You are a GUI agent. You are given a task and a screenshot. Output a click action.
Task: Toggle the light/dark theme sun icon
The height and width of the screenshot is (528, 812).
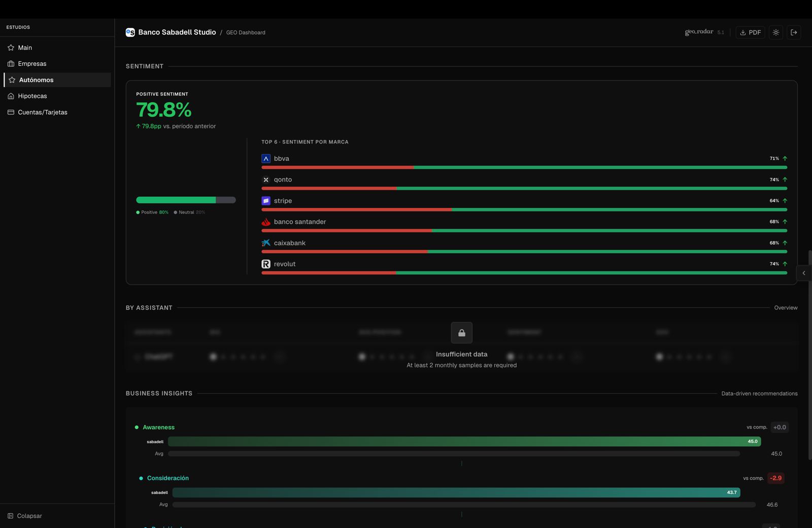pyautogui.click(x=776, y=32)
